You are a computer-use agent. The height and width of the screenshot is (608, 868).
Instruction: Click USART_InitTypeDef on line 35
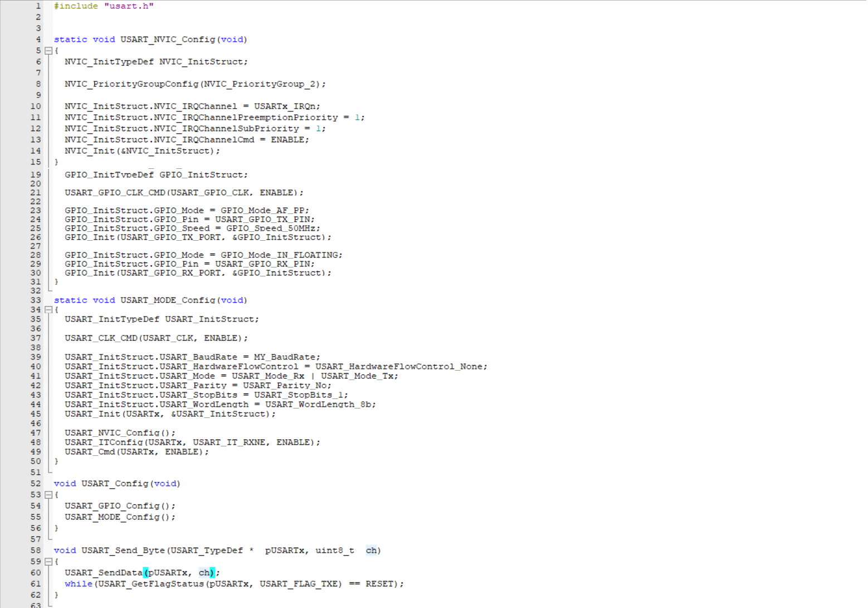pos(112,319)
